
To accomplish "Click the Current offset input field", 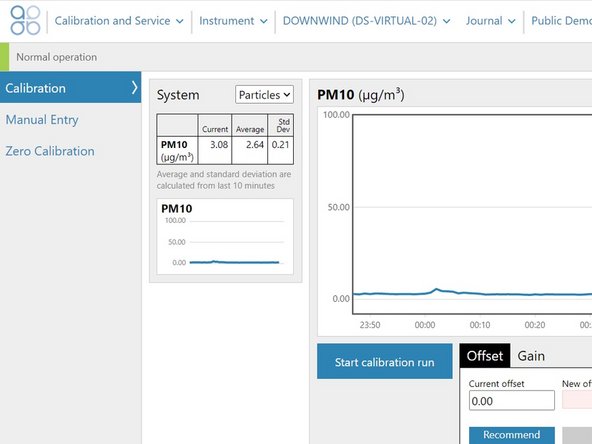I will pyautogui.click(x=512, y=401).
